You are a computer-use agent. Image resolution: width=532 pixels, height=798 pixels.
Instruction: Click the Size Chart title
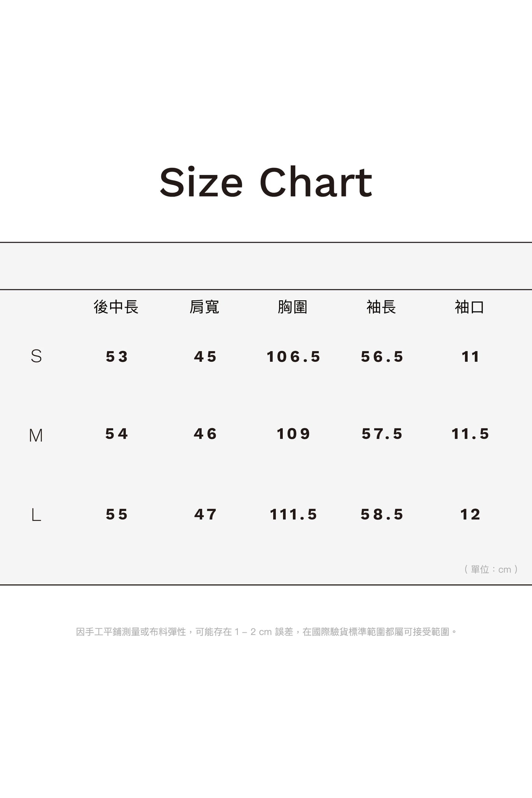click(x=266, y=182)
